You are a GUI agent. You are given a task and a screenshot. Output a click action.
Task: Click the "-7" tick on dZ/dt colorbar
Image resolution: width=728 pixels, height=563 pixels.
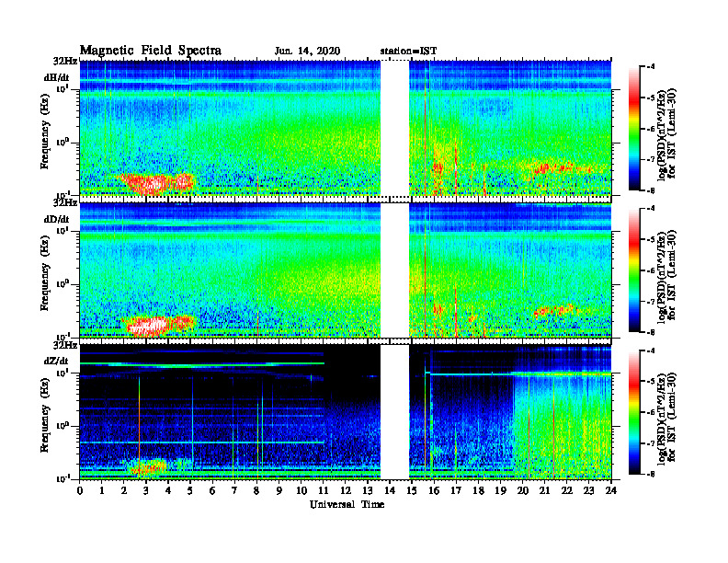[x=650, y=443]
